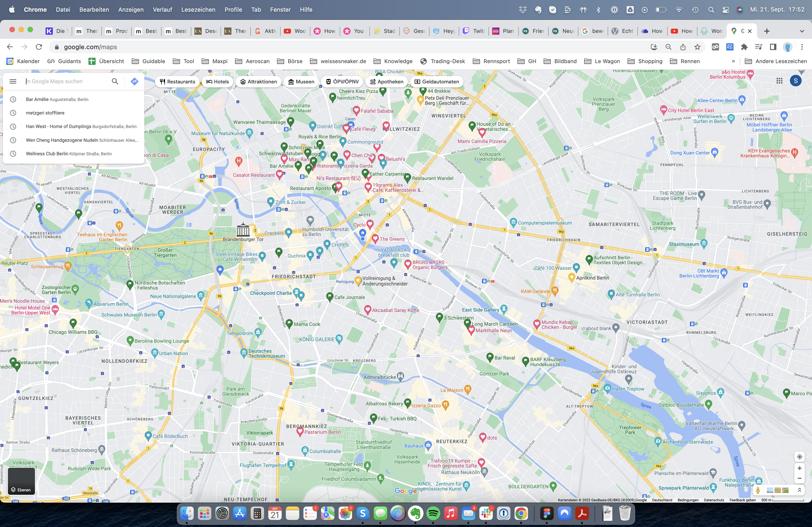
Task: Click the search magnifier in Maps search box
Action: pos(115,81)
